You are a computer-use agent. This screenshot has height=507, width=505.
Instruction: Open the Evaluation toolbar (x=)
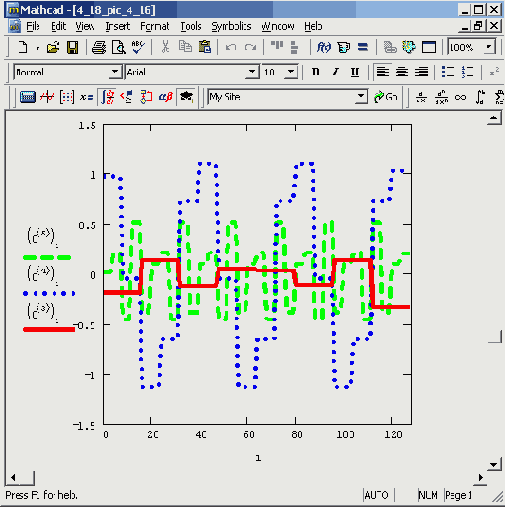pyautogui.click(x=86, y=97)
